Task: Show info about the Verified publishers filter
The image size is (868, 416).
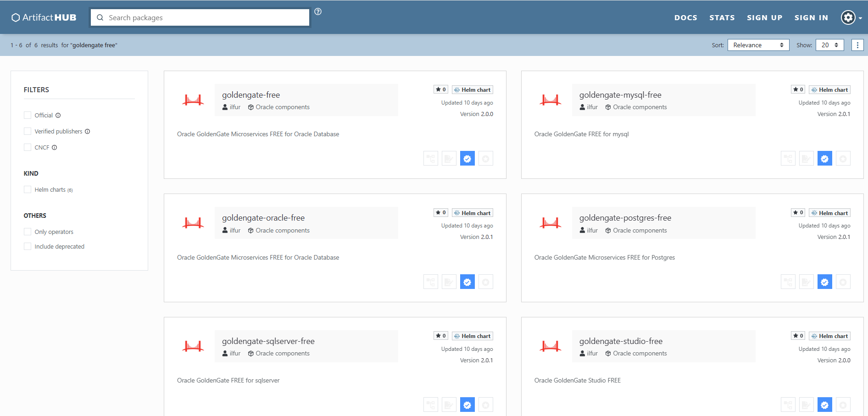Action: [88, 132]
